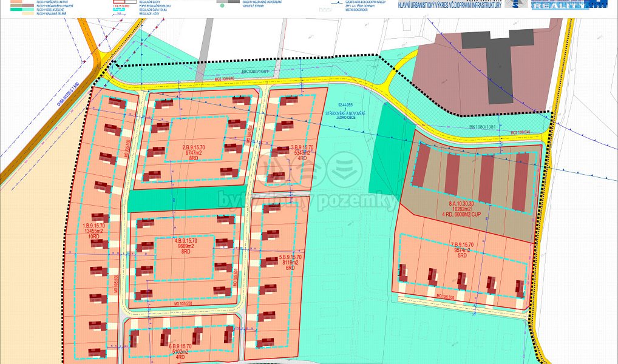Click the legend entry 'REGULAČNÍ BLOKY'
The width and height of the screenshot is (618, 364).
point(151,2)
